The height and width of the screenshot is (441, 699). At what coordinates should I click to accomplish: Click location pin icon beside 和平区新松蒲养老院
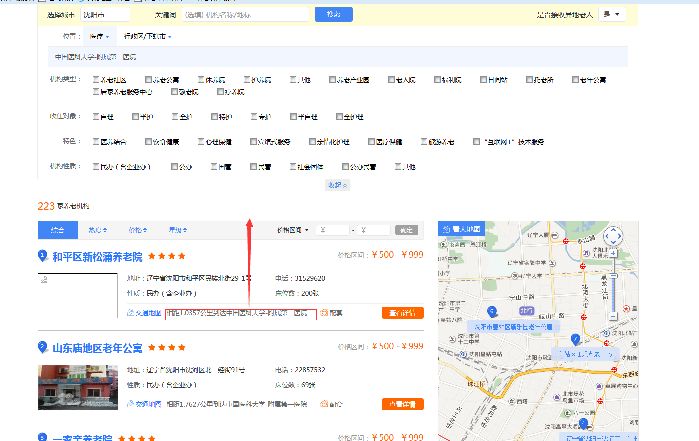point(43,255)
